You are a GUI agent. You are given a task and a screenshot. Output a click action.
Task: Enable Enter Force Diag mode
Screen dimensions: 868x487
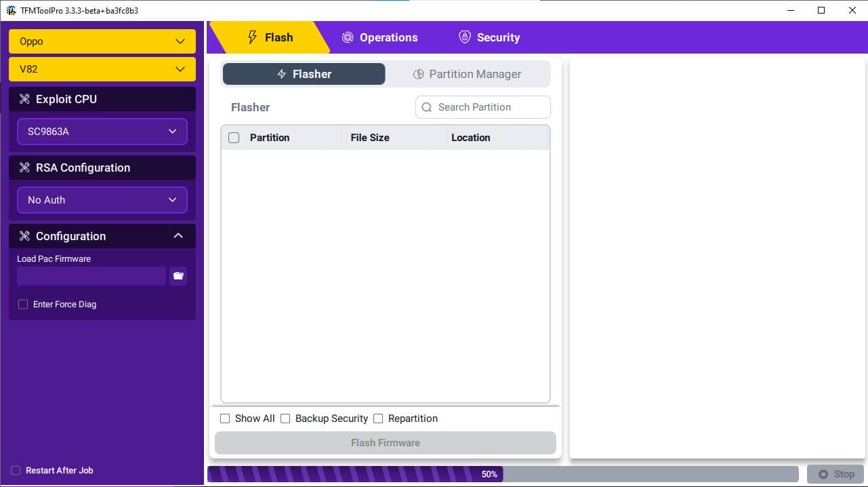pos(23,304)
